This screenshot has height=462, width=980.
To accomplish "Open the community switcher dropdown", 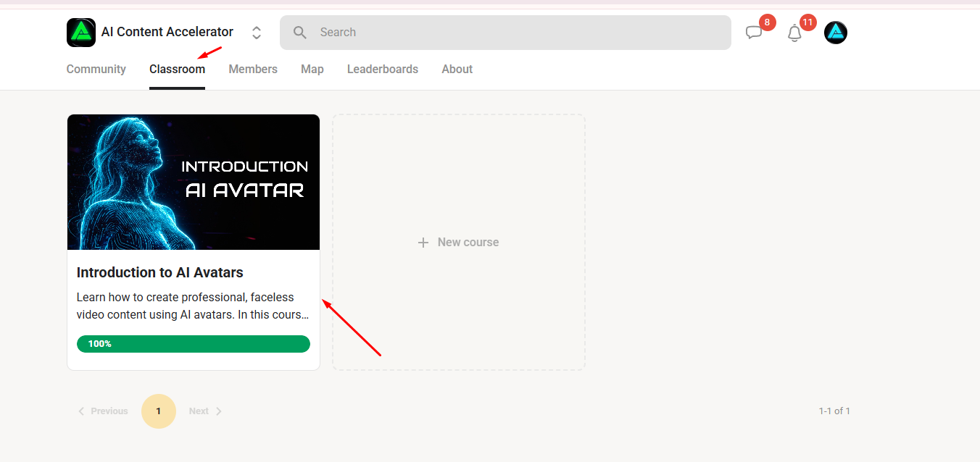I will click(x=256, y=32).
